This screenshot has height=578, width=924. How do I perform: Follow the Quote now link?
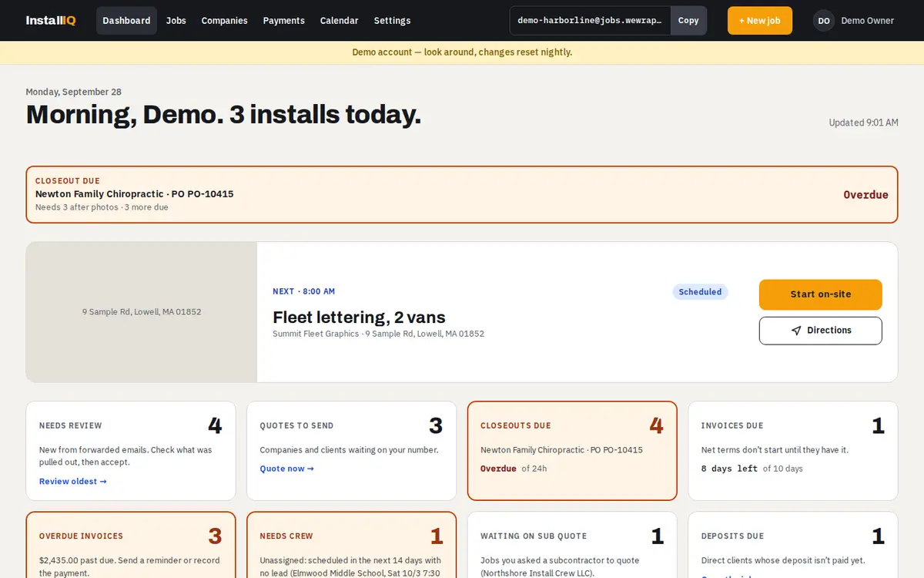pos(286,469)
